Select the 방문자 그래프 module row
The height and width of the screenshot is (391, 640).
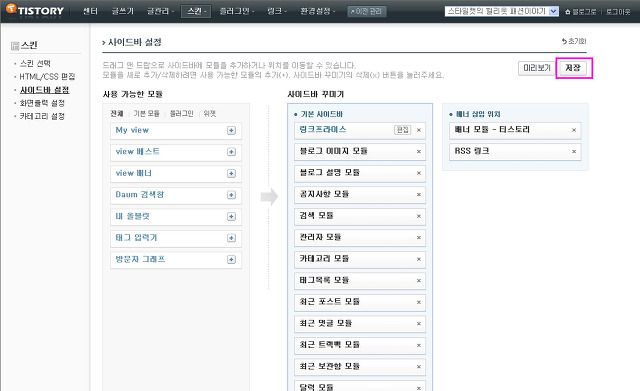pos(176,260)
